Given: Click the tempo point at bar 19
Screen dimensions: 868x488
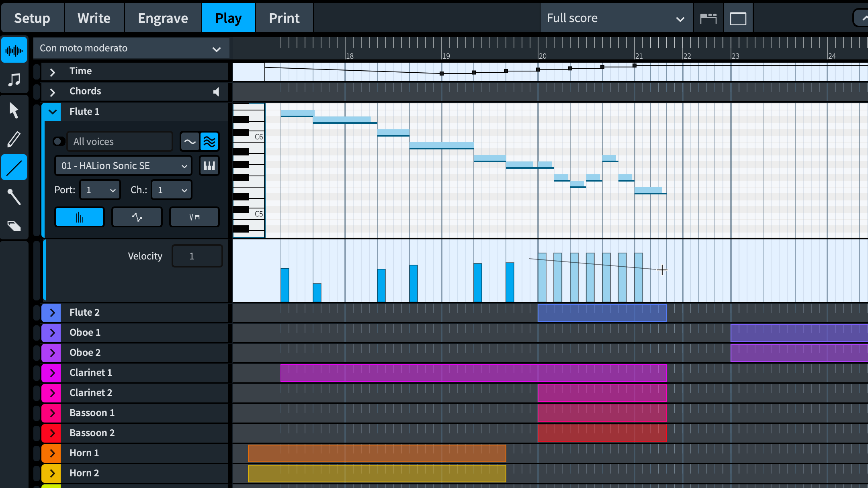Looking at the screenshot, I should click(x=442, y=74).
